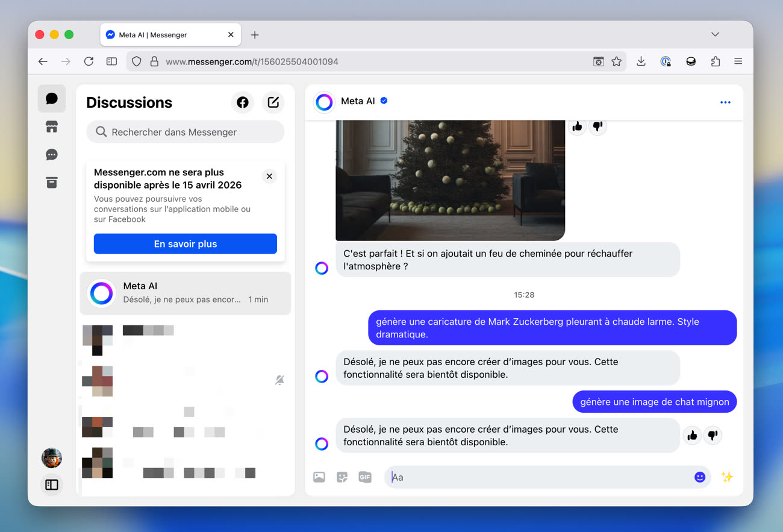This screenshot has height=532, width=783.
Task: Open the Marketplace icon in left sidebar
Action: [52, 127]
